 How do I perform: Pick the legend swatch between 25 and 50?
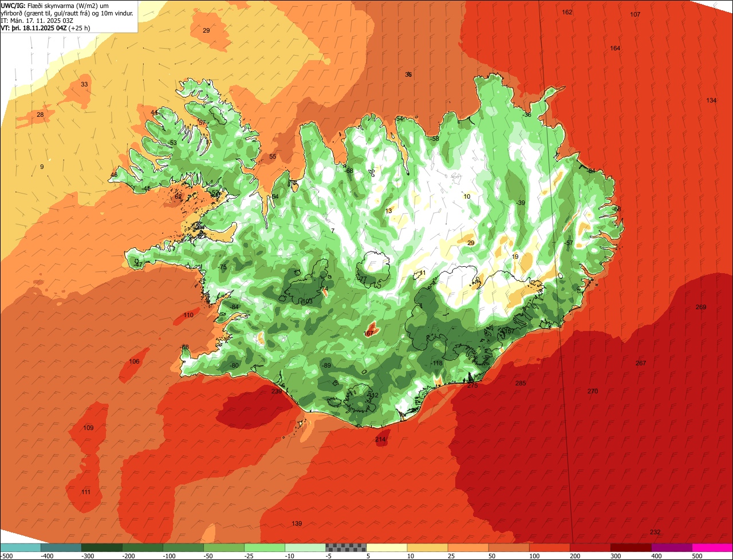tap(468, 547)
